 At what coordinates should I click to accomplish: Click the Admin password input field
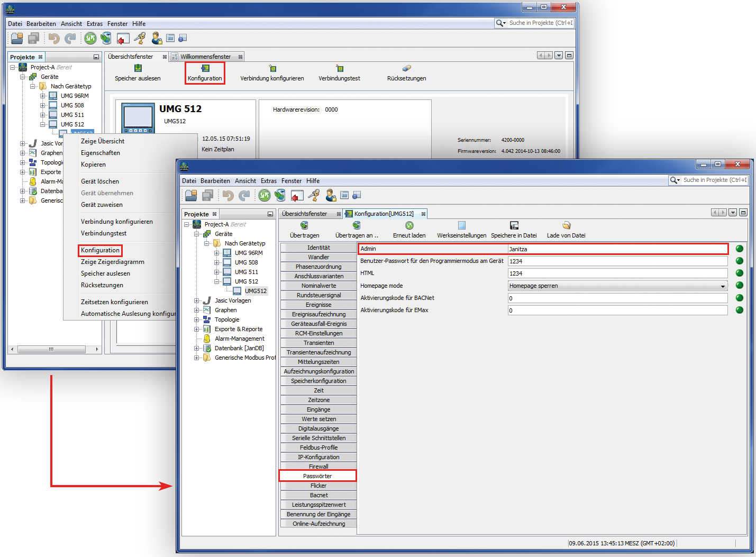point(617,249)
